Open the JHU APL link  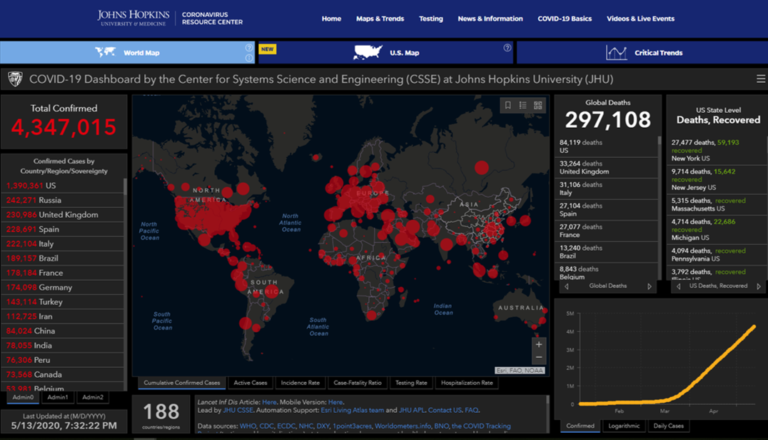pyautogui.click(x=411, y=410)
